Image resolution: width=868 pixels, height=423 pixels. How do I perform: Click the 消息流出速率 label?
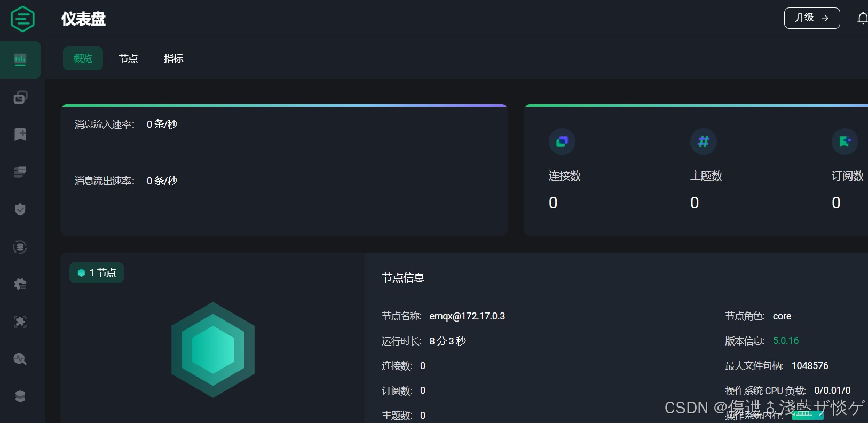[x=105, y=181]
